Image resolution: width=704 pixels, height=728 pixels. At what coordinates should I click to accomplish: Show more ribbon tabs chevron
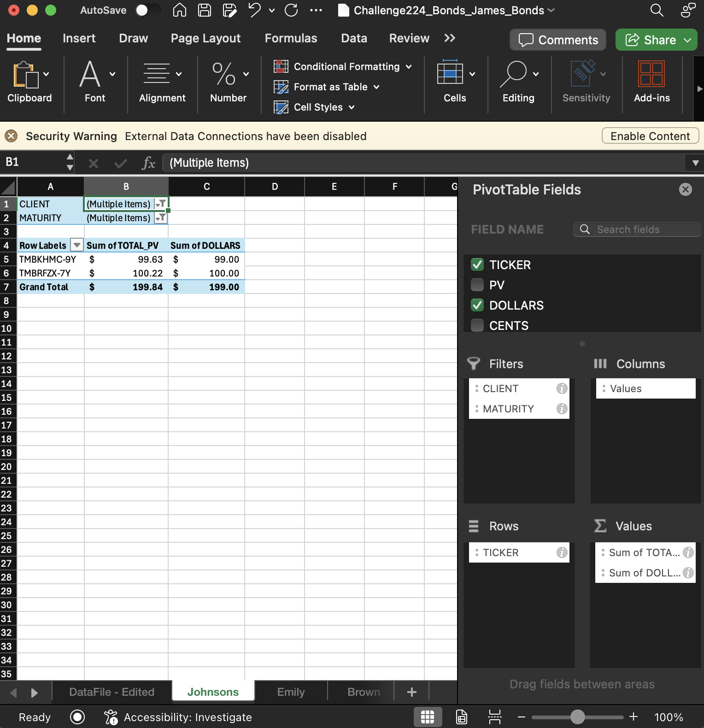450,38
